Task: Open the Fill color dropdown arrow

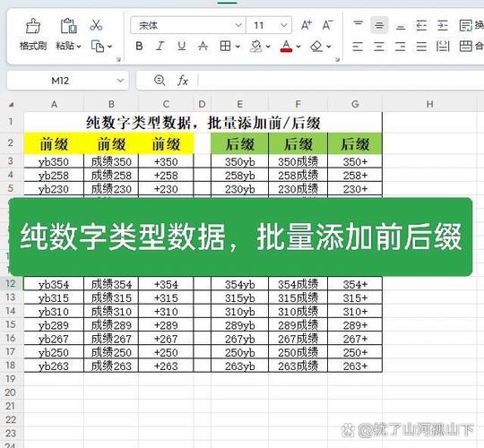Action: (268, 47)
